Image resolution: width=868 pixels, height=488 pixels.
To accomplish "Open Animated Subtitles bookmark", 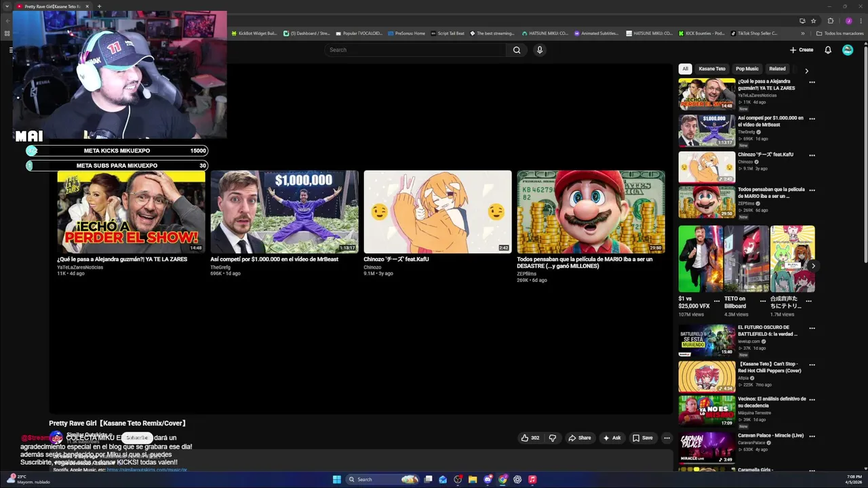I will tap(597, 33).
